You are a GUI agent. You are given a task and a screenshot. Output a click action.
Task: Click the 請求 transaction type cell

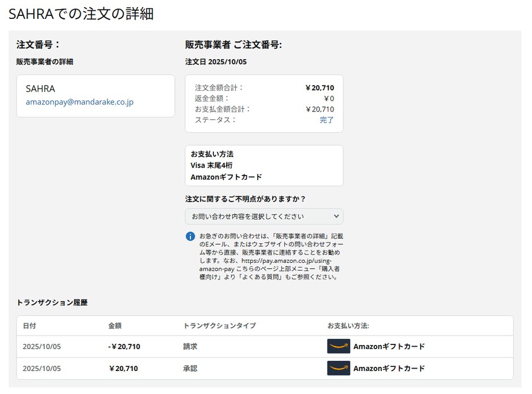pos(190,347)
